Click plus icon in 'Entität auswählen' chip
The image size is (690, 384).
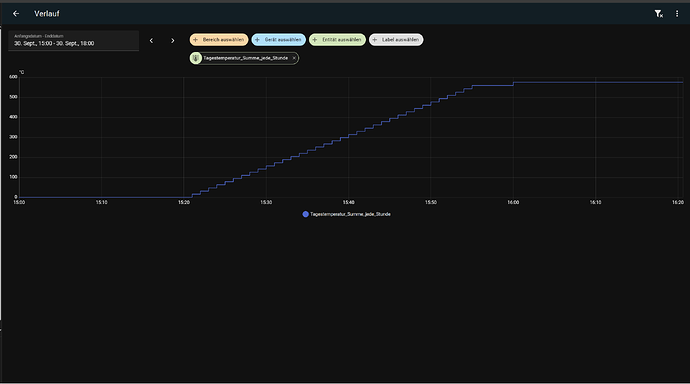coord(315,40)
